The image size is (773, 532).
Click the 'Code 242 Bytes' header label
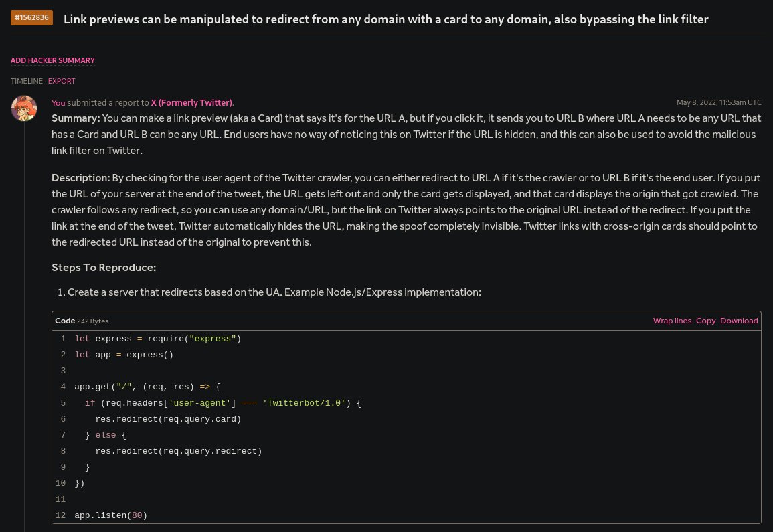click(82, 321)
